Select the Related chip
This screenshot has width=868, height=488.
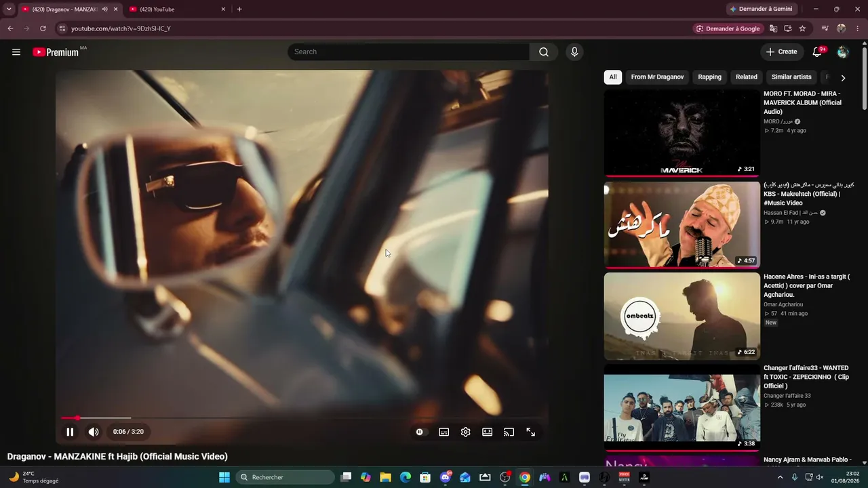[747, 77]
